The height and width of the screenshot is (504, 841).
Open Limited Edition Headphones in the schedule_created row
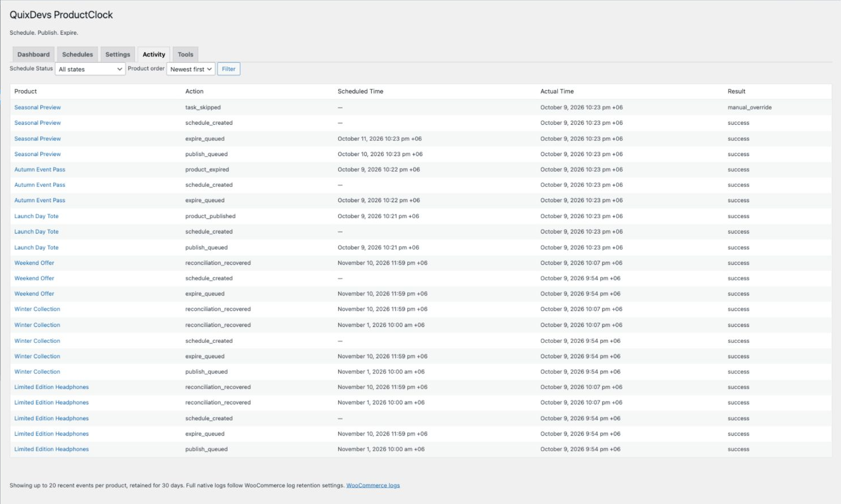coord(52,418)
